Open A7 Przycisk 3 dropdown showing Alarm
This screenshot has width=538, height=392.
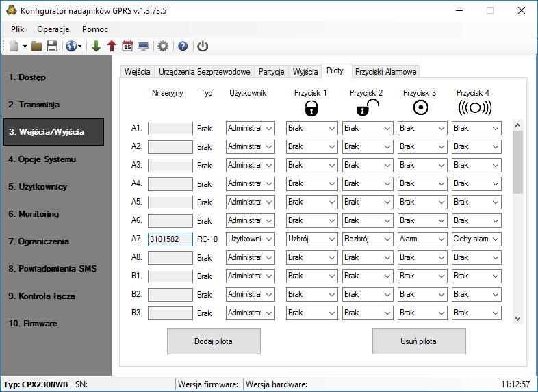pos(422,239)
